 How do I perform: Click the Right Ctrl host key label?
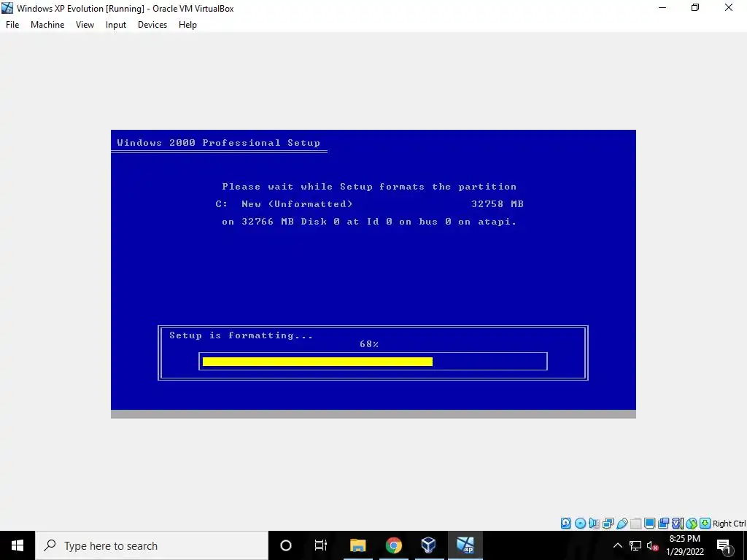[x=729, y=524]
